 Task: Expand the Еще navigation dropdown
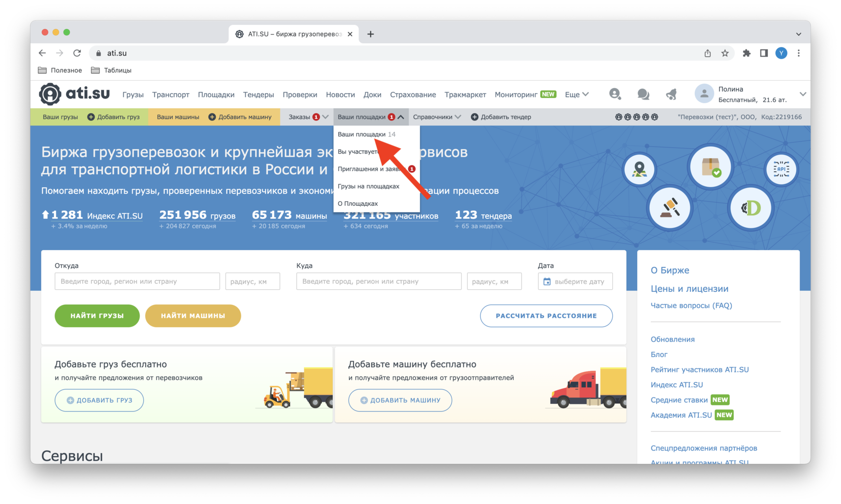pos(577,95)
